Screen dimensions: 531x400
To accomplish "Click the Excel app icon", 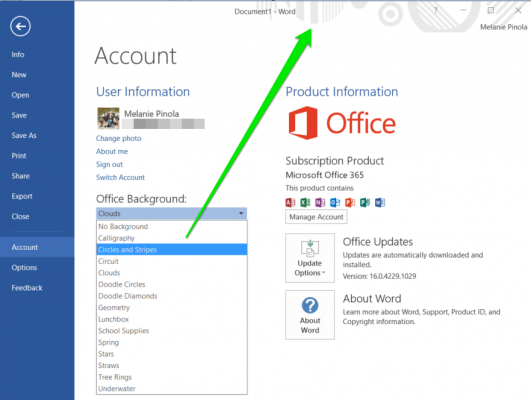I will coord(305,203).
